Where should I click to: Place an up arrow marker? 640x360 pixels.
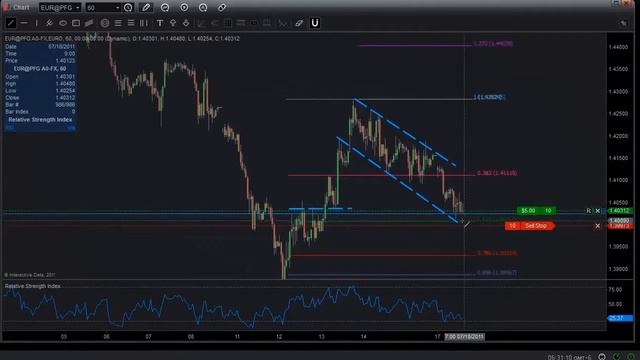(173, 23)
